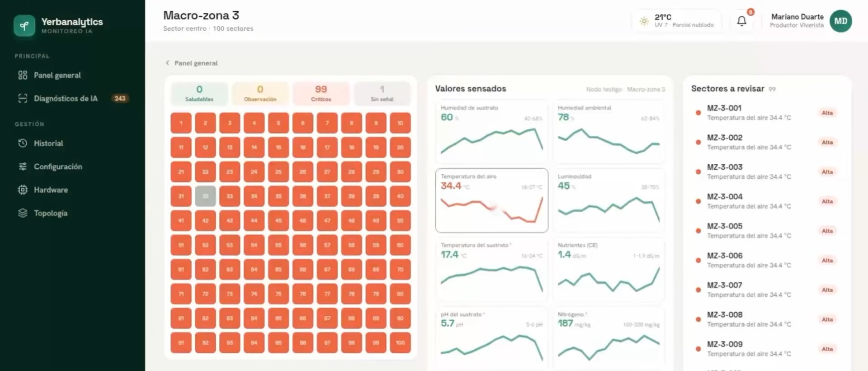Click the Alta badge for MZ-3-009

pyautogui.click(x=827, y=349)
